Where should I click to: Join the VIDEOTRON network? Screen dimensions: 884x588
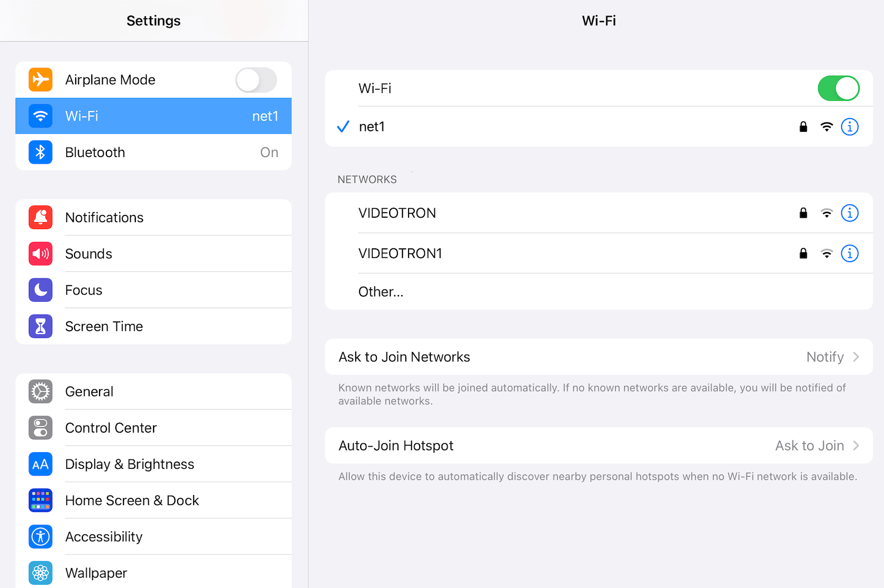coord(501,213)
